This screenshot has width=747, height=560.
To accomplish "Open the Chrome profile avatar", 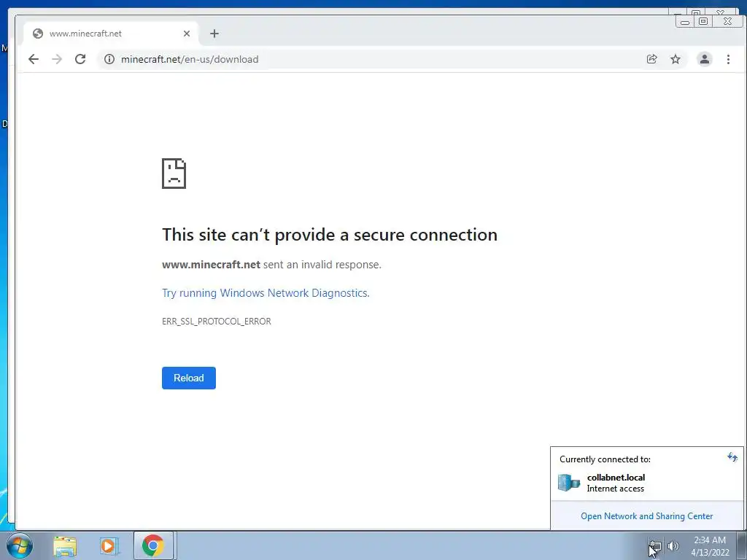I will 704,59.
